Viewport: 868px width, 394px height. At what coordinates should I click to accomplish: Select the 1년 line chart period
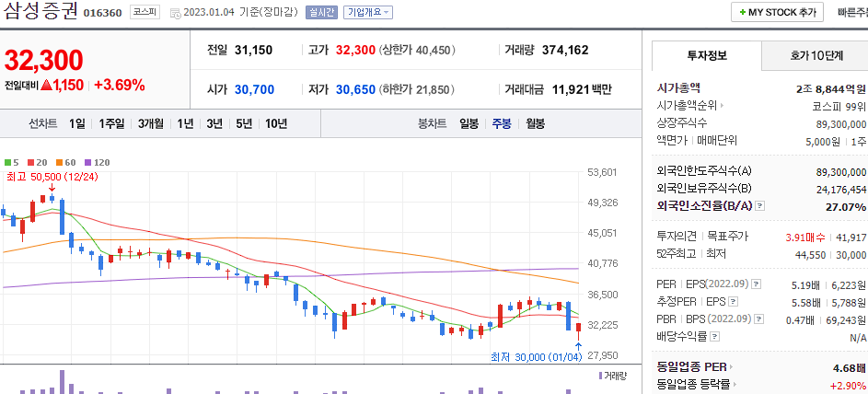pos(185,124)
